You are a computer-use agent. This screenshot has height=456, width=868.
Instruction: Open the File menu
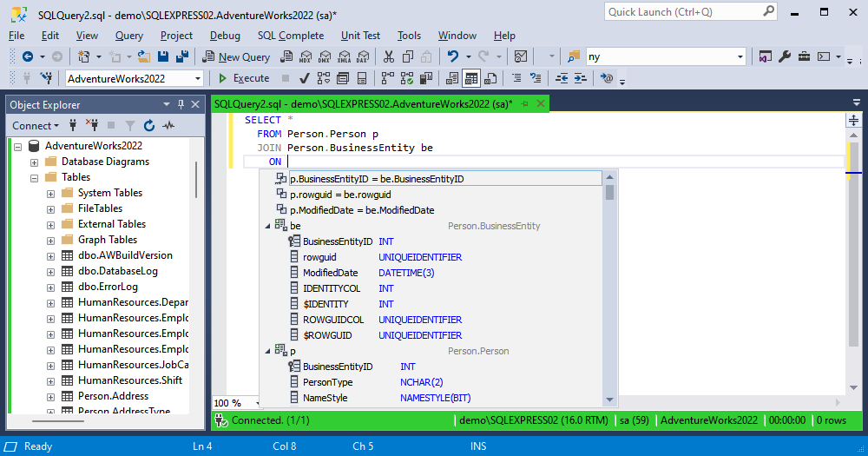(x=16, y=36)
